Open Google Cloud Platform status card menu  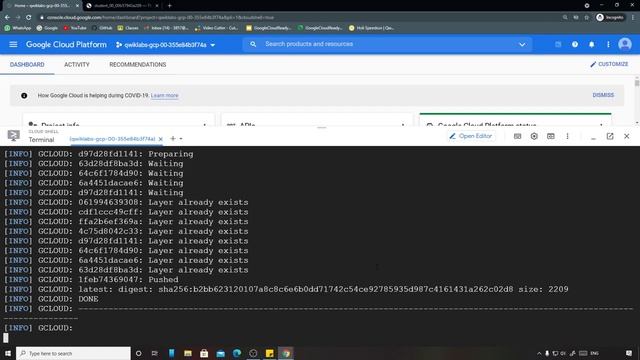601,124
